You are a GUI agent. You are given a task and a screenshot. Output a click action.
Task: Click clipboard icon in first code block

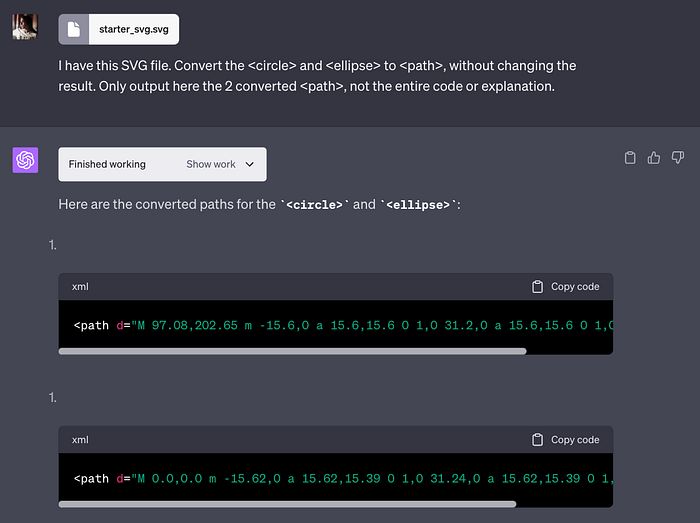[x=538, y=287]
